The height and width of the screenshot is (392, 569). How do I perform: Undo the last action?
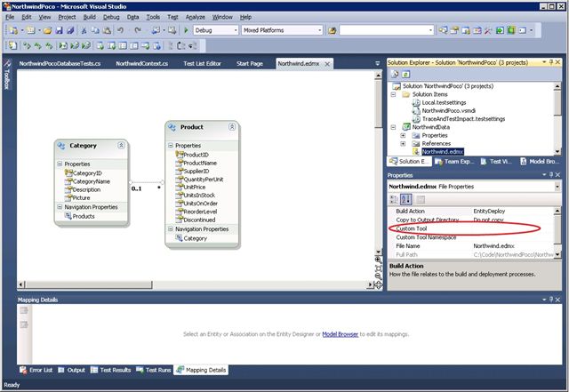121,30
